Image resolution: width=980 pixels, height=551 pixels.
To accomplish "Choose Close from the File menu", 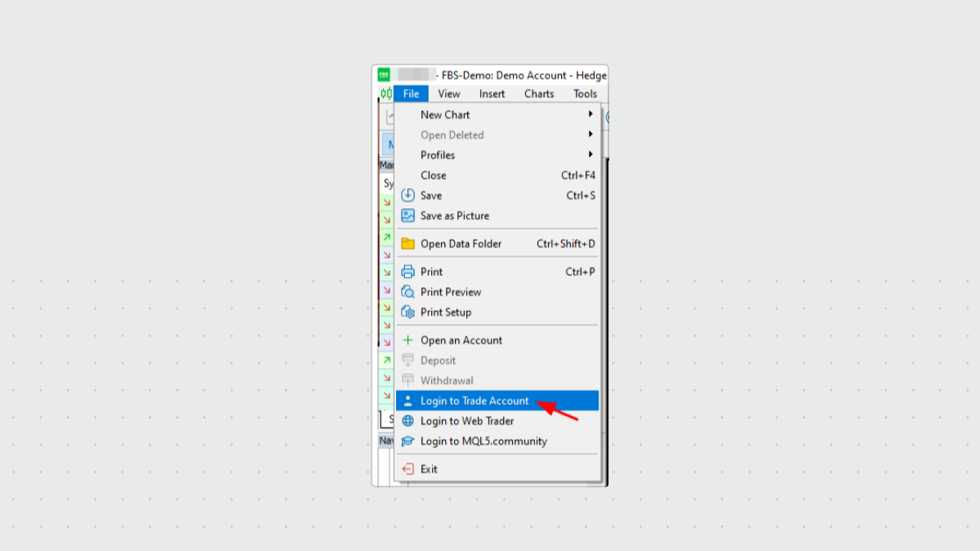I will tap(433, 176).
